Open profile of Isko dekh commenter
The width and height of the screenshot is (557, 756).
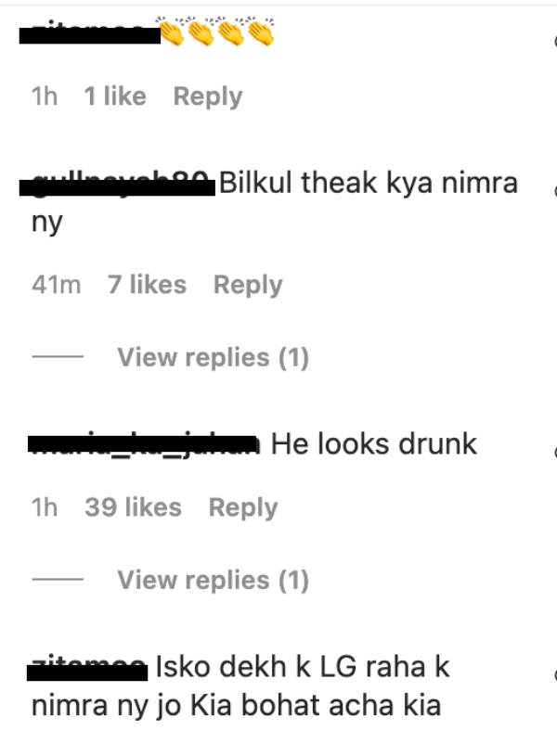point(87,668)
